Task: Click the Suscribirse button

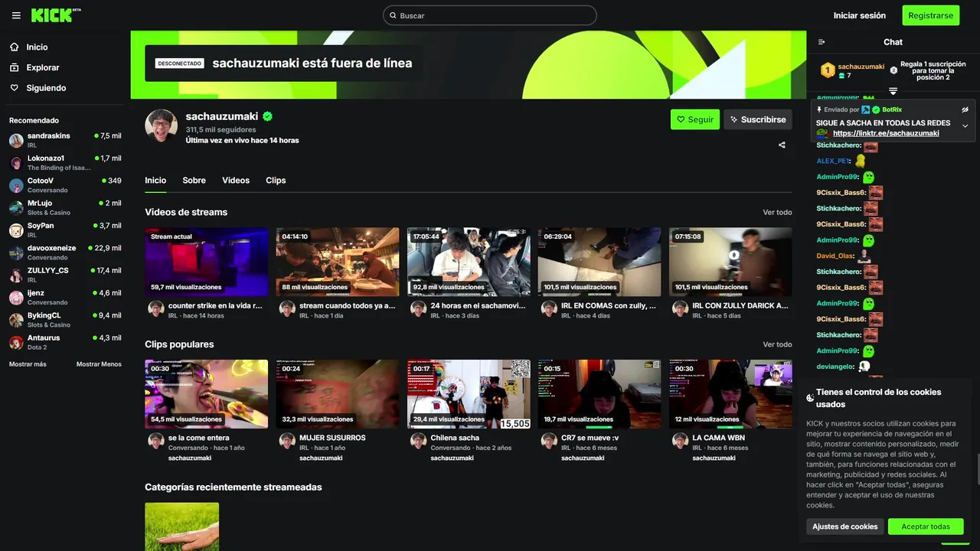Action: [x=758, y=119]
